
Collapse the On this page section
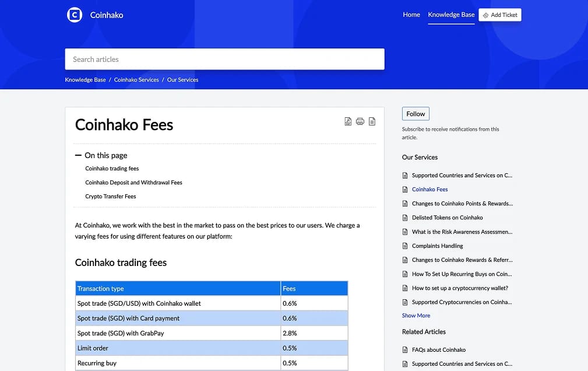tap(78, 155)
